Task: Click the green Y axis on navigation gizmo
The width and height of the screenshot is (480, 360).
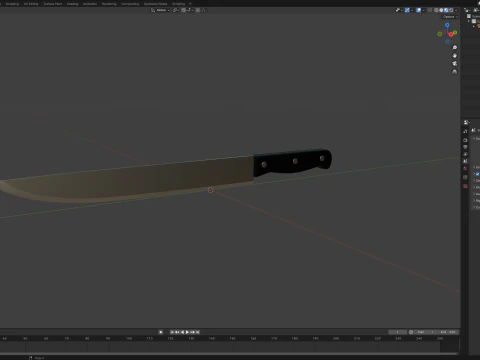Action: [x=455, y=32]
